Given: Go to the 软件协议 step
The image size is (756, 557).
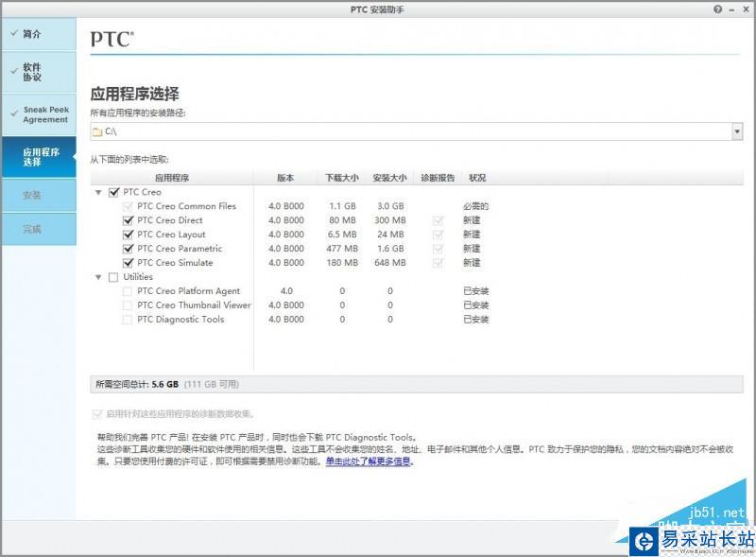Looking at the screenshot, I should click(39, 73).
